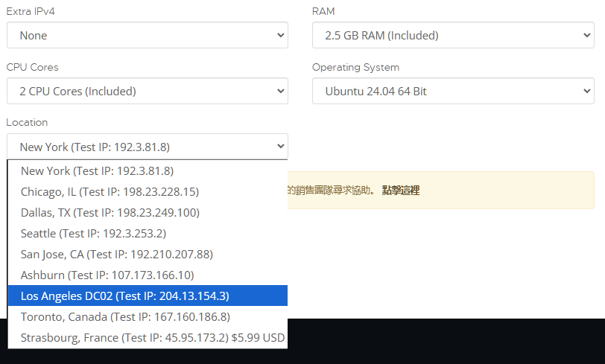This screenshot has height=364, width=605.
Task: Click the CPU Cores chevron arrow
Action: (280, 92)
